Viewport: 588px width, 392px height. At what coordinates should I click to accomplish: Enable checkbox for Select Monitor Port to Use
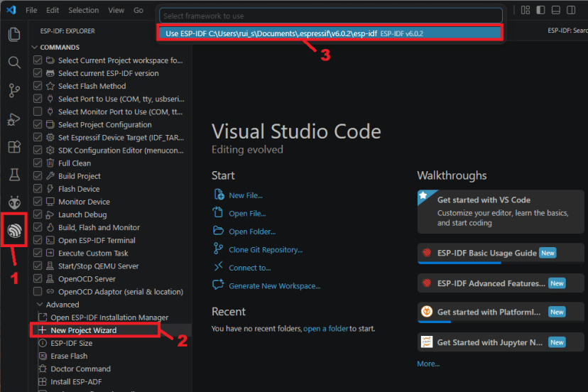[x=38, y=111]
